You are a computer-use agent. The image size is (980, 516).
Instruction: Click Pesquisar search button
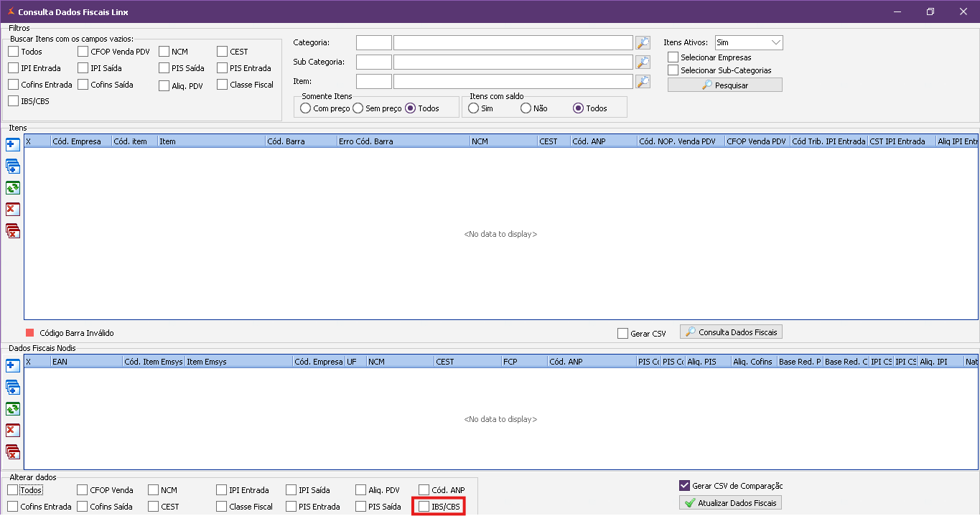coord(724,85)
